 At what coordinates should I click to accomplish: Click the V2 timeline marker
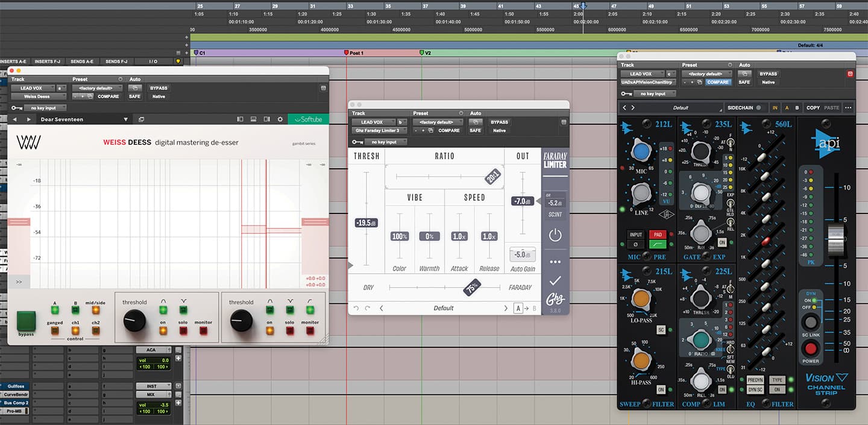coord(426,53)
